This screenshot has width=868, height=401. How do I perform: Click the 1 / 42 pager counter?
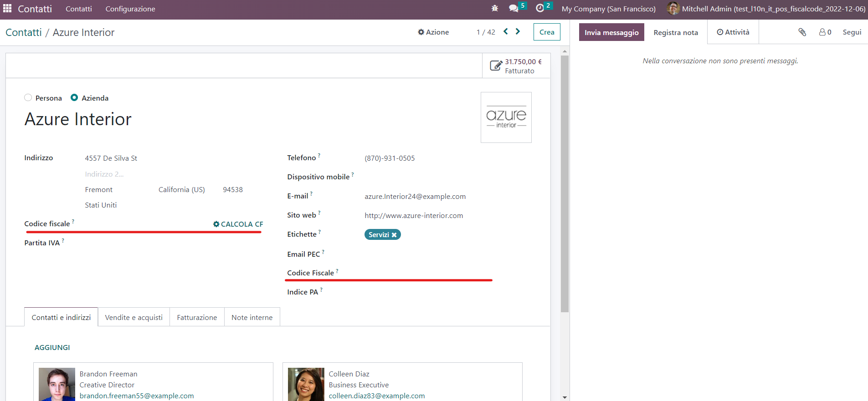click(x=486, y=32)
